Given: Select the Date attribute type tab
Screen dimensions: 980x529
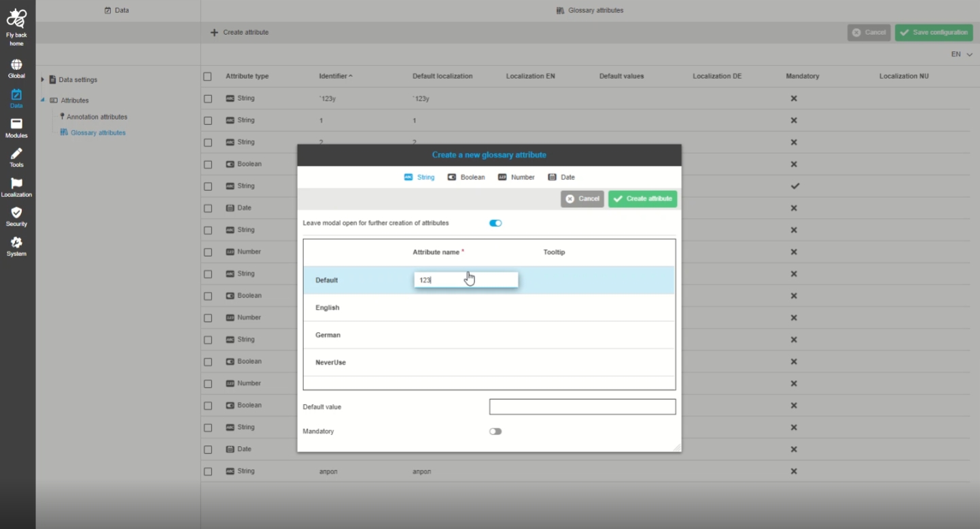Looking at the screenshot, I should click(561, 177).
